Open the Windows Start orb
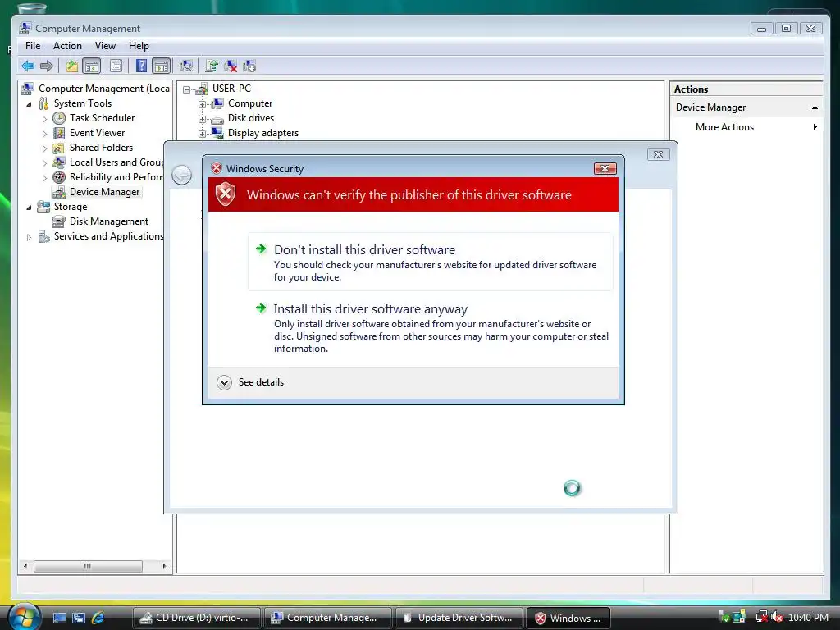The image size is (840, 630). point(24,617)
